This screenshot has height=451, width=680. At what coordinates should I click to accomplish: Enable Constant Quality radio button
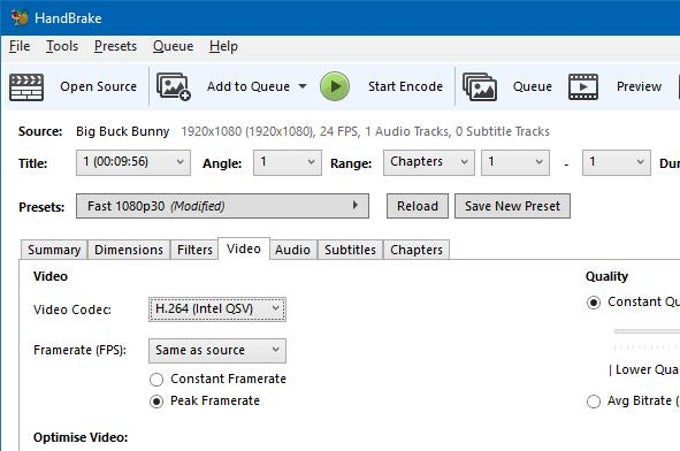point(594,302)
